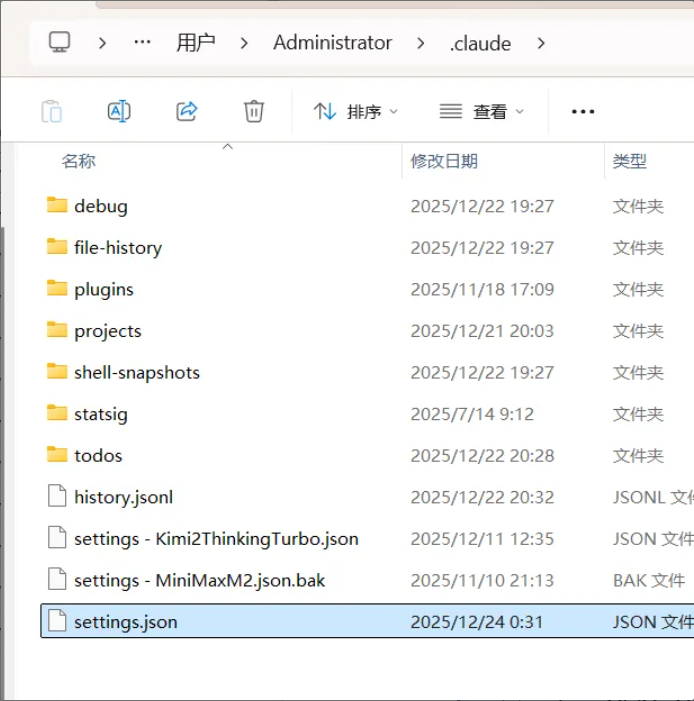Select the debug folder icon
The width and height of the screenshot is (694, 701).
click(x=57, y=205)
